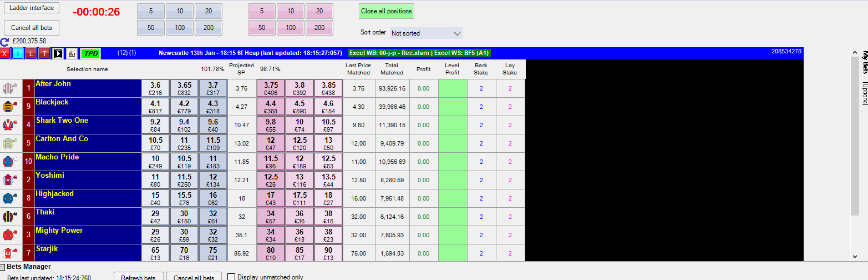
Task: Click Macho Pride's jockey silks icon
Action: tap(9, 162)
